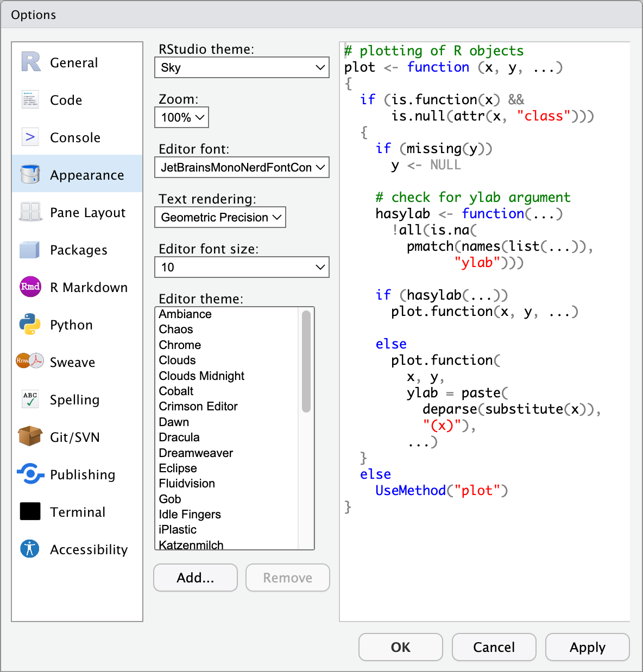The image size is (643, 672).
Task: Select Crimson Editor theme
Action: point(226,406)
